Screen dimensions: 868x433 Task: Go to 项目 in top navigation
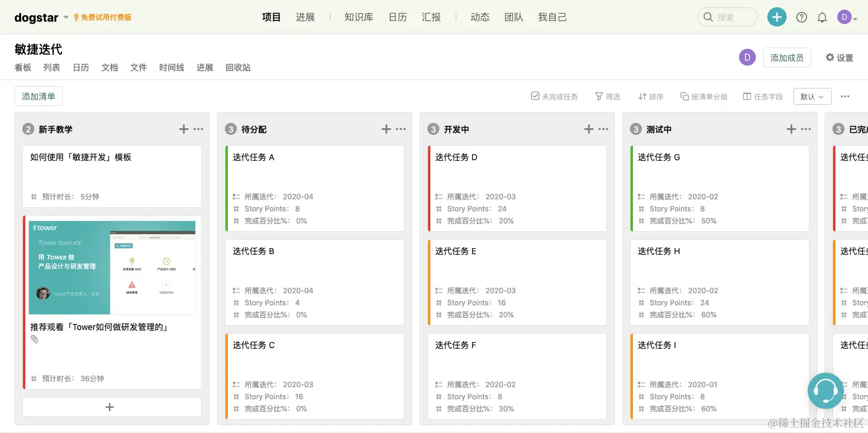pyautogui.click(x=272, y=17)
